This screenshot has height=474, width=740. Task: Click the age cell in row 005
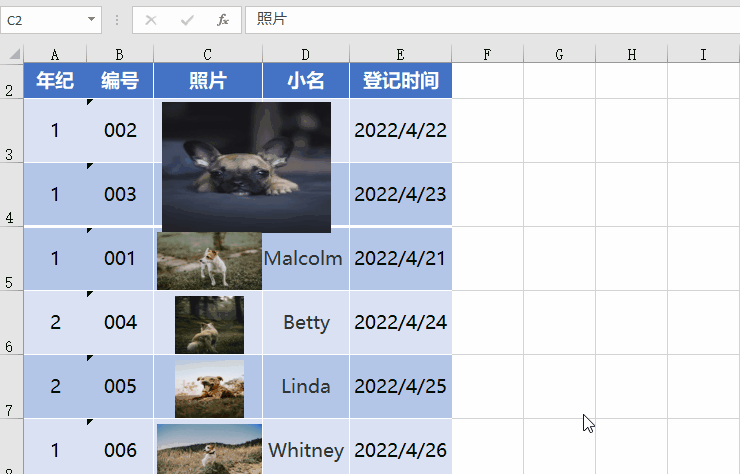pos(55,386)
